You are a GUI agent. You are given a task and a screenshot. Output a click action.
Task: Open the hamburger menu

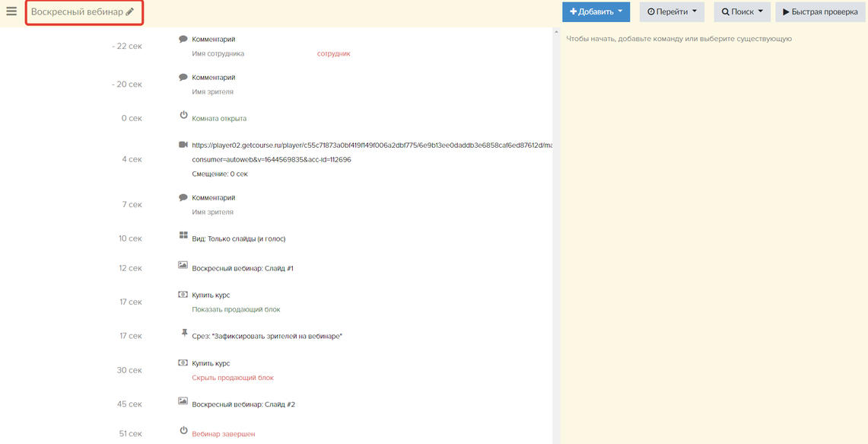tap(11, 11)
